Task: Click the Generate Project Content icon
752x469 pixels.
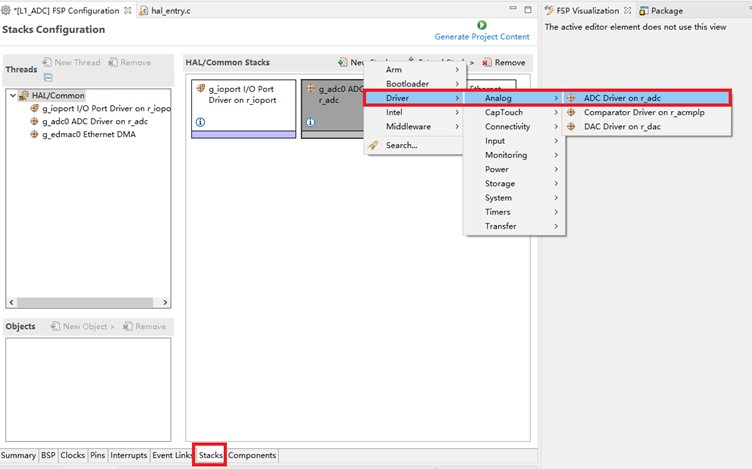Action: tap(482, 25)
